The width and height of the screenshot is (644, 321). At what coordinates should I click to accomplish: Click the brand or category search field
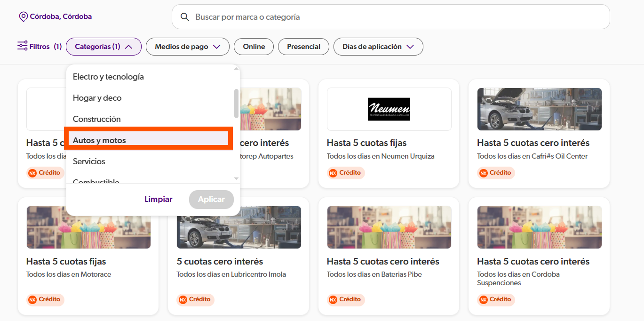point(390,17)
